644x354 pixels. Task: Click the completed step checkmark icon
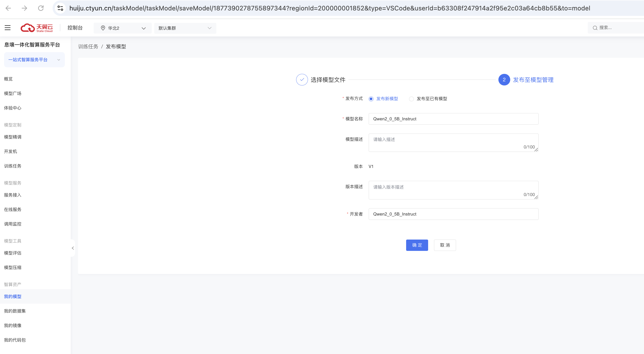(x=302, y=80)
